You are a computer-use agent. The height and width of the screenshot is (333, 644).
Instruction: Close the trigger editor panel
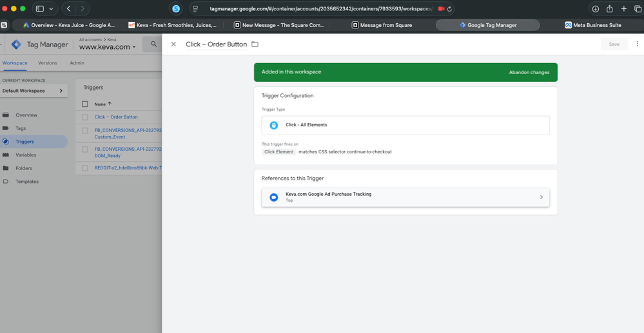point(174,44)
